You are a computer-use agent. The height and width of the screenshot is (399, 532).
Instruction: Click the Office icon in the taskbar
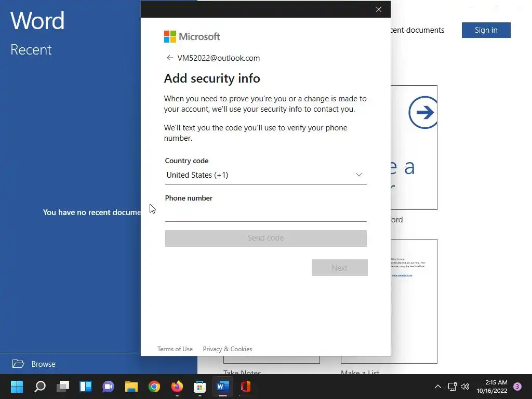tap(246, 387)
